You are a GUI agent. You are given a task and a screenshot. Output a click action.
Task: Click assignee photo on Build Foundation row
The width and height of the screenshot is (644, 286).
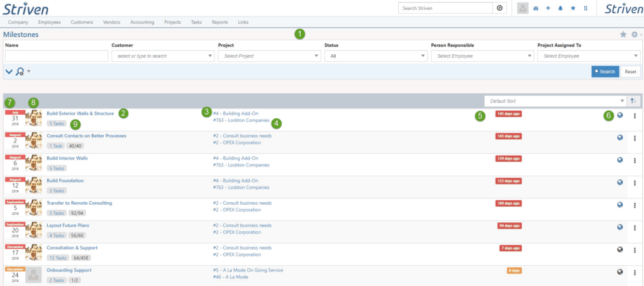[x=33, y=186]
